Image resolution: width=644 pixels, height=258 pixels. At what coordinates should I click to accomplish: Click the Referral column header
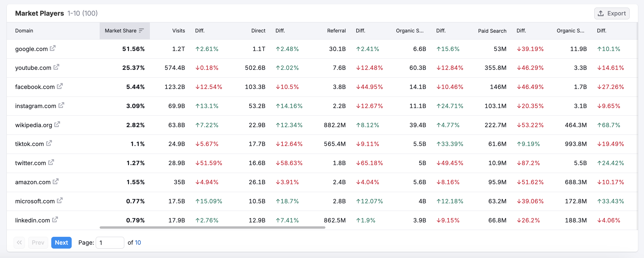pos(336,31)
